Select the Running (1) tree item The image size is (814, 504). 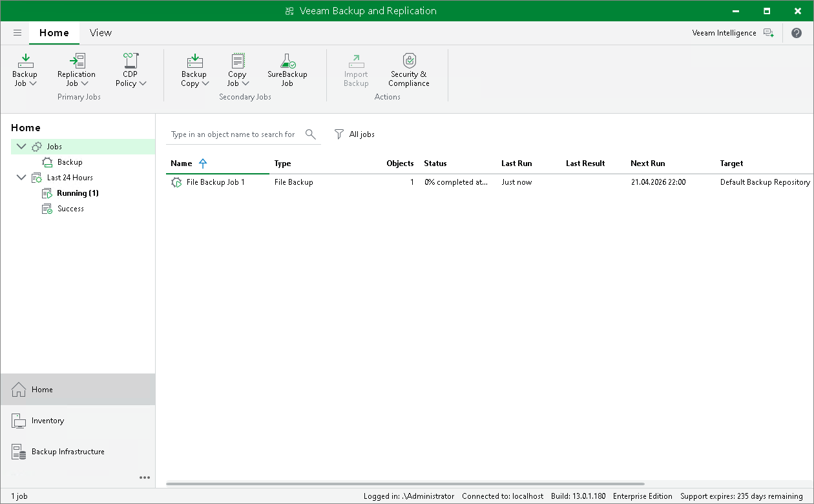click(x=78, y=193)
